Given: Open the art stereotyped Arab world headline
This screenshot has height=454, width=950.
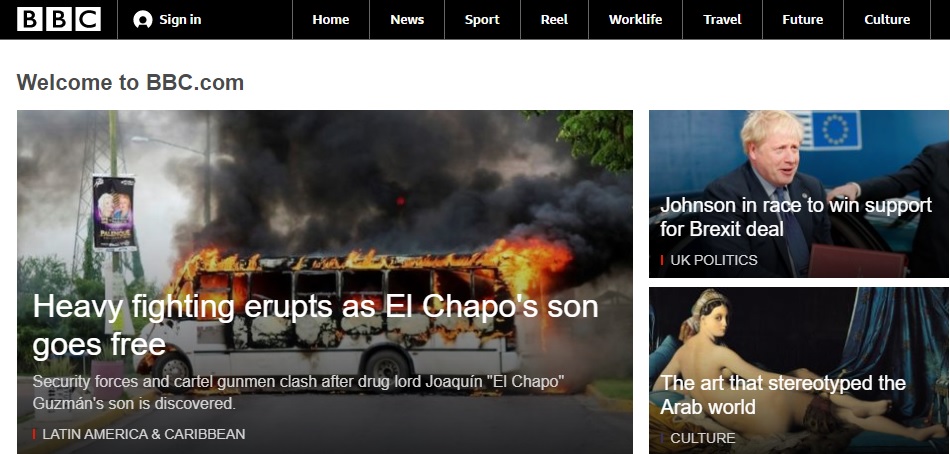Looking at the screenshot, I should (x=783, y=395).
